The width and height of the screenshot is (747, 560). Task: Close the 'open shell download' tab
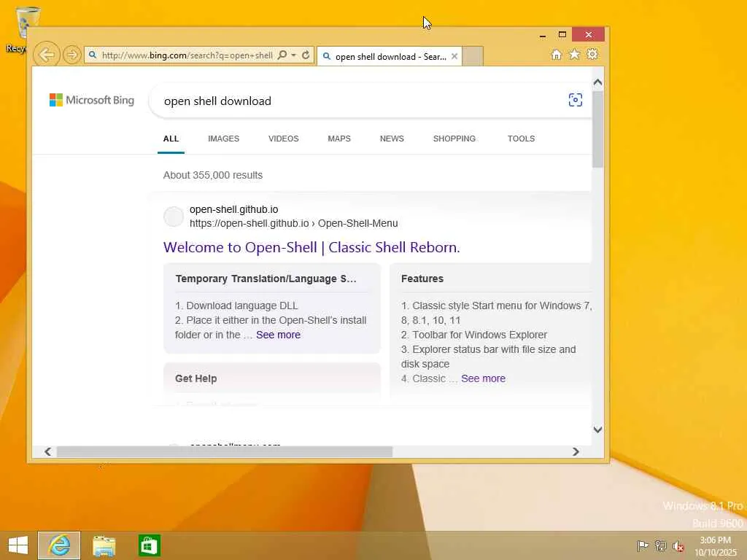454,56
